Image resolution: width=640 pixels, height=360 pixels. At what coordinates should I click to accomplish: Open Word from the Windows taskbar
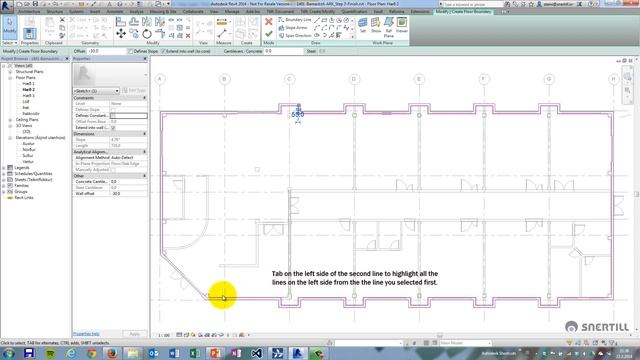[x=174, y=353]
